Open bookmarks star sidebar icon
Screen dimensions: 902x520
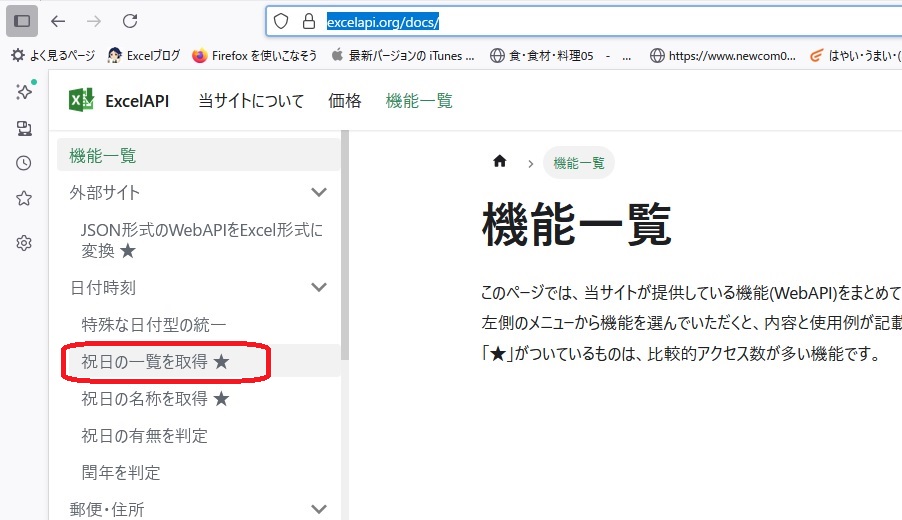point(24,198)
